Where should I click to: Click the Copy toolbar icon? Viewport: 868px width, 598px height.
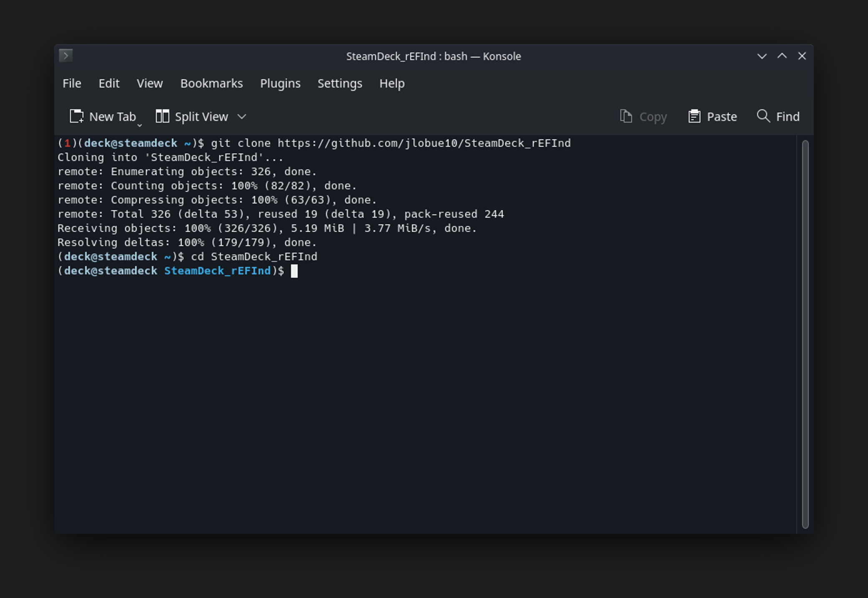point(626,116)
